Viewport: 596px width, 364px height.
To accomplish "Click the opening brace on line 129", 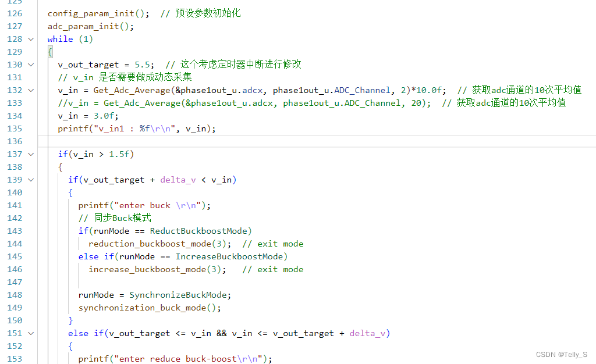I will pyautogui.click(x=50, y=52).
